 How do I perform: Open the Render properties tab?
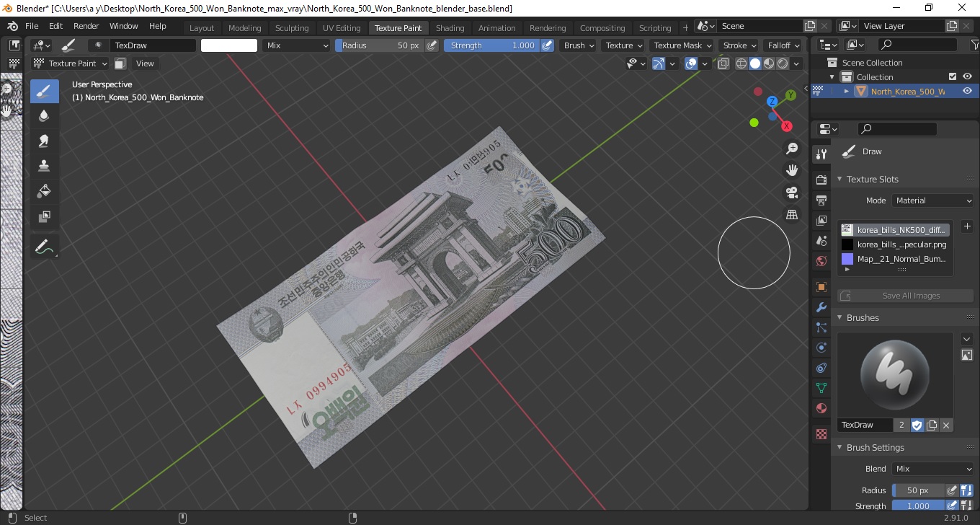[821, 180]
